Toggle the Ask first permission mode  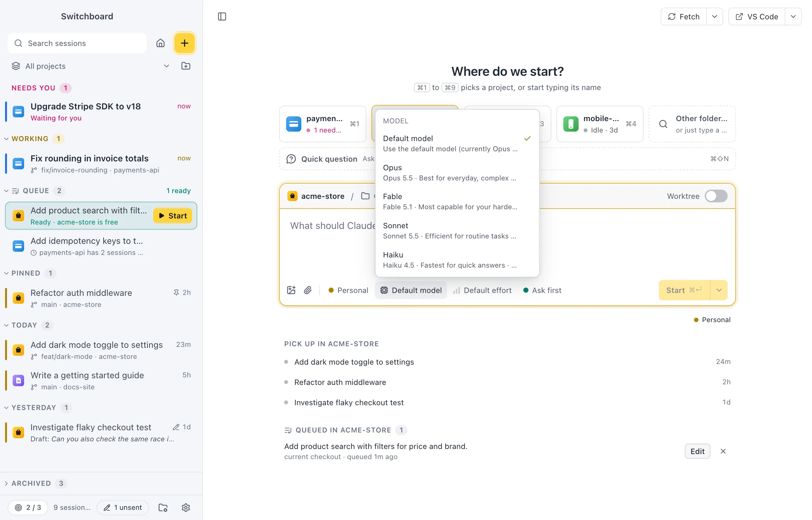pyautogui.click(x=542, y=290)
